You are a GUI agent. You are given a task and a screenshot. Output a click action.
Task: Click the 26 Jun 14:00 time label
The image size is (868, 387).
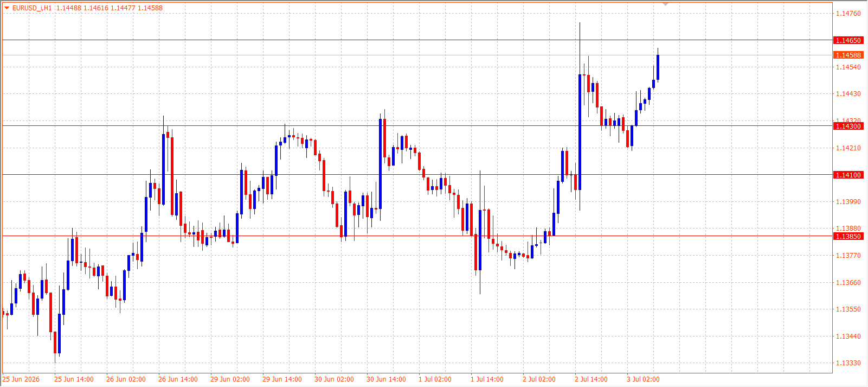[178, 379]
